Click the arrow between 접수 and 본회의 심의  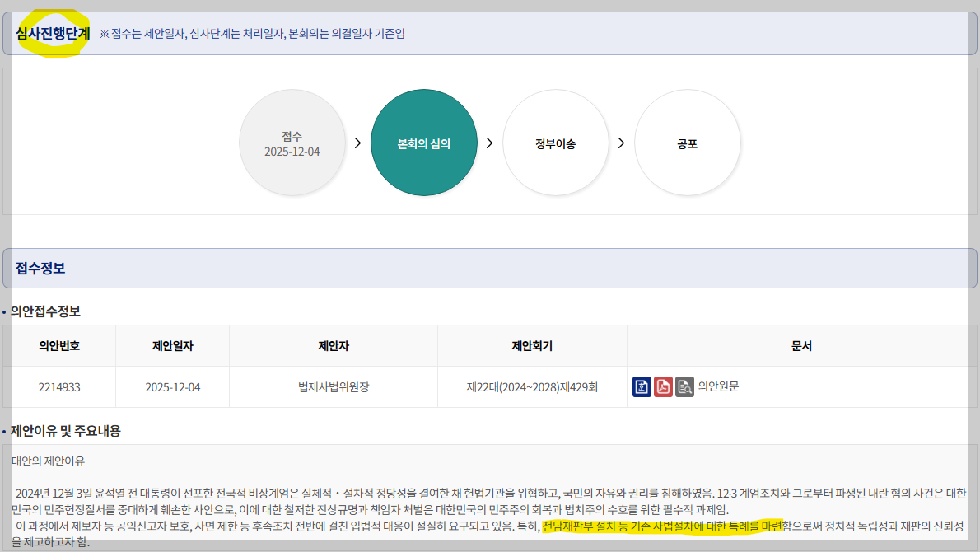pos(358,143)
